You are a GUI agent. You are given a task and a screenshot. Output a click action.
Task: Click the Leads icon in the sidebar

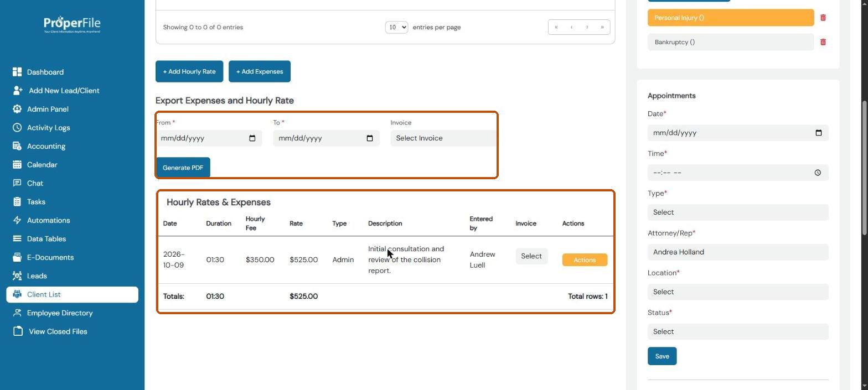17,275
